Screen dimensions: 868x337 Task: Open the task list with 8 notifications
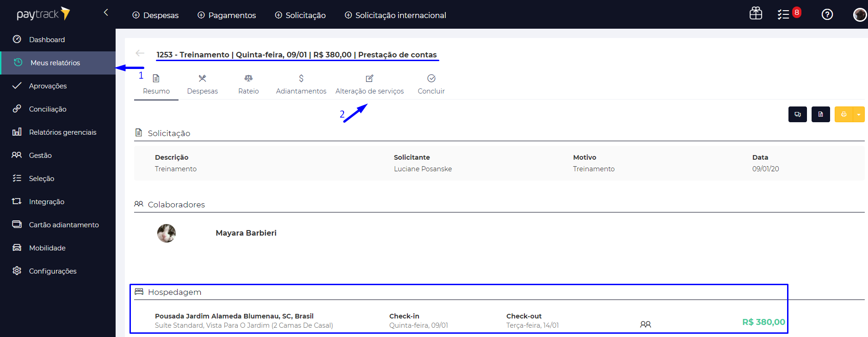788,14
